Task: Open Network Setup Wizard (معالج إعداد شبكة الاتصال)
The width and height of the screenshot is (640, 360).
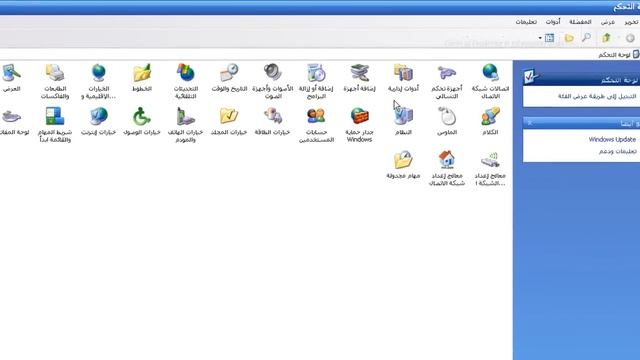Action: point(447,160)
